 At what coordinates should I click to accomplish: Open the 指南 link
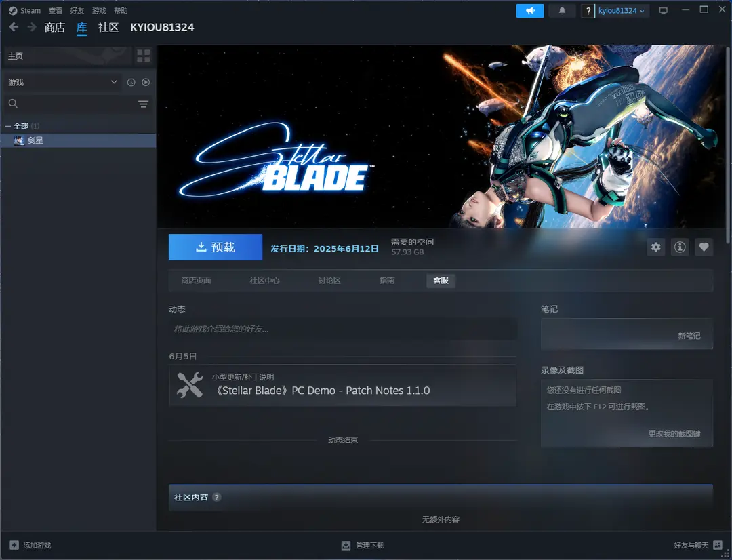pos(386,280)
